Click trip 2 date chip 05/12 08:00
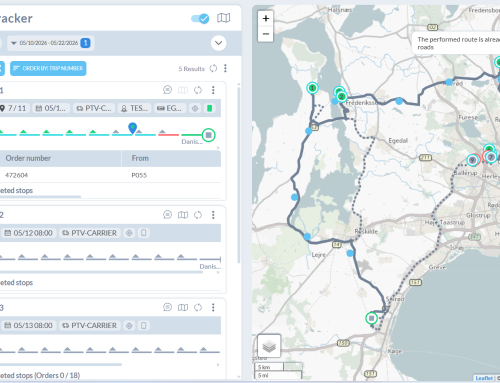The width and height of the screenshot is (500, 383). pyautogui.click(x=29, y=233)
